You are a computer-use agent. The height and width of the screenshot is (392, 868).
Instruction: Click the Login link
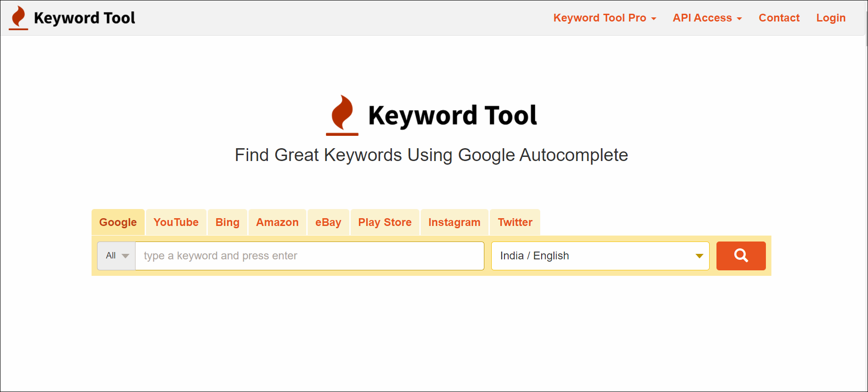click(831, 18)
